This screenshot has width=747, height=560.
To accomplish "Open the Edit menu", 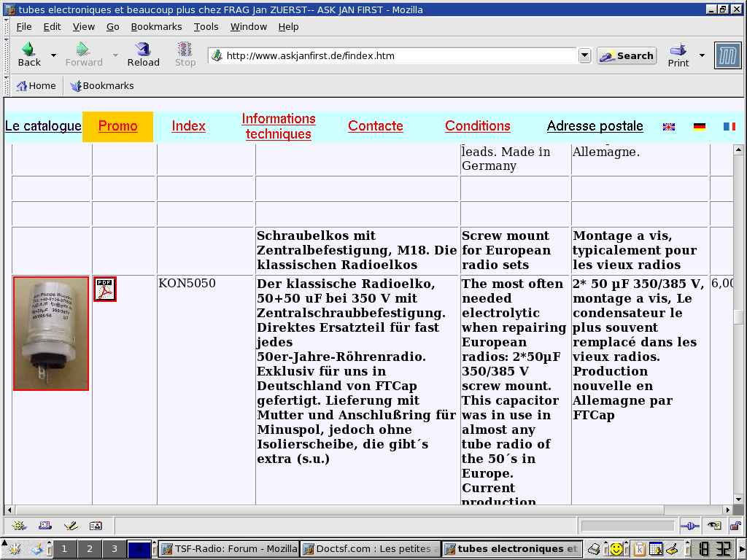I will click(52, 27).
